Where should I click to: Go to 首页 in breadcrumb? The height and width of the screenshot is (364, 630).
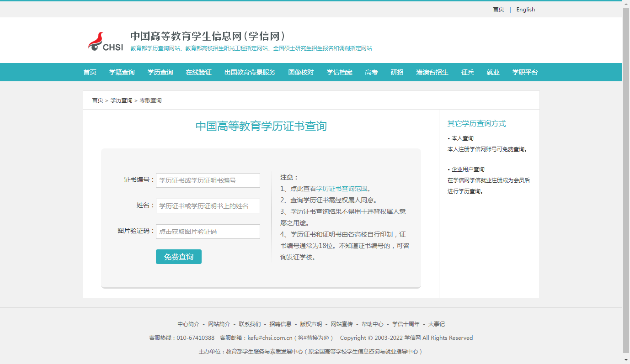click(97, 100)
